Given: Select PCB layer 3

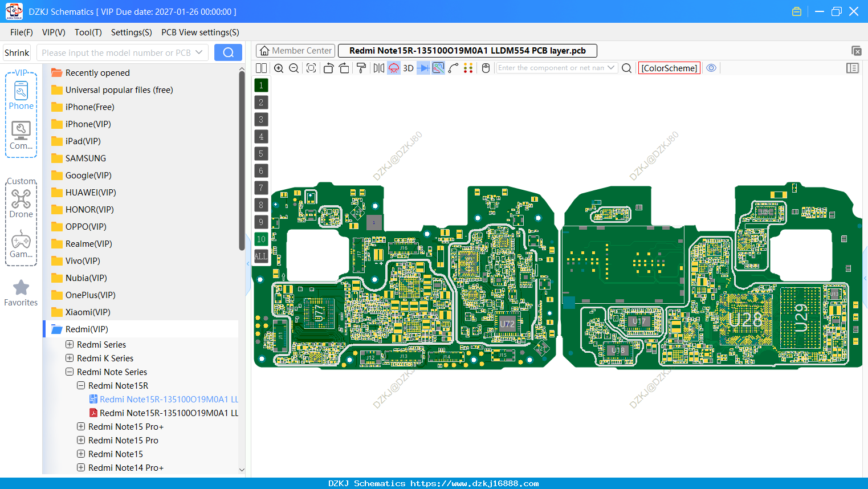Looking at the screenshot, I should [x=261, y=120].
